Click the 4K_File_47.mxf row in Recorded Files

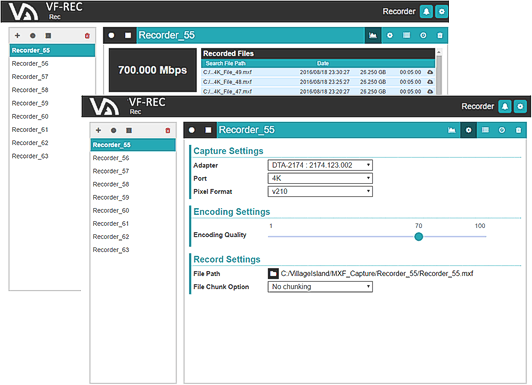[x=318, y=91]
